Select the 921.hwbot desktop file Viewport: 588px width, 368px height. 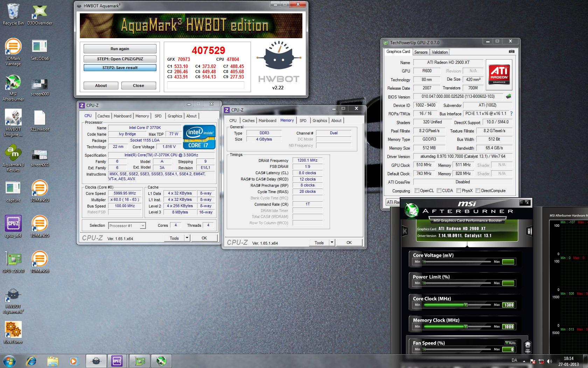pos(40,121)
